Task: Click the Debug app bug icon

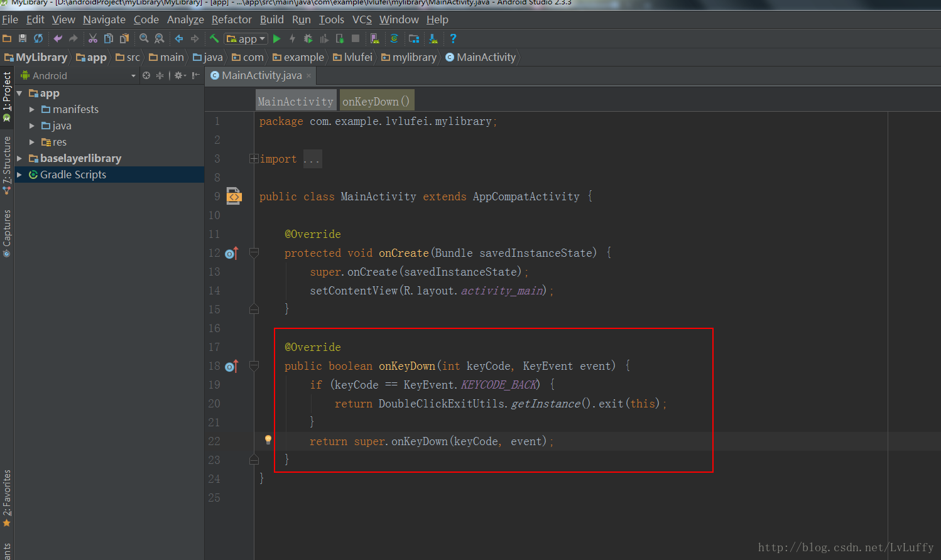Action: (308, 38)
